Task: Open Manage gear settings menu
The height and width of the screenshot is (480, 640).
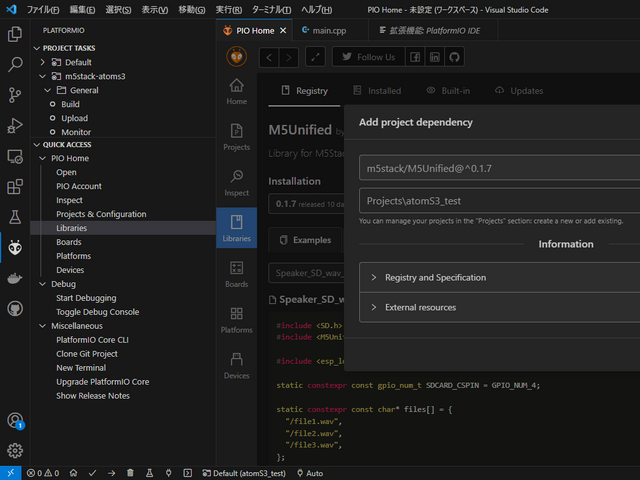Action: coord(15,451)
